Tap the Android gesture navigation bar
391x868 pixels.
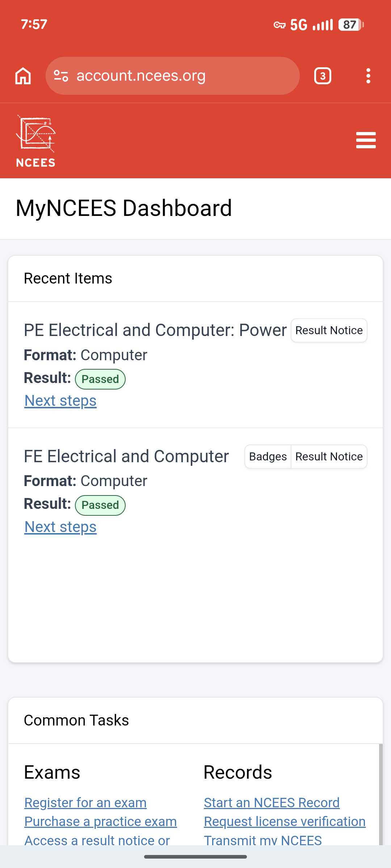point(195,857)
